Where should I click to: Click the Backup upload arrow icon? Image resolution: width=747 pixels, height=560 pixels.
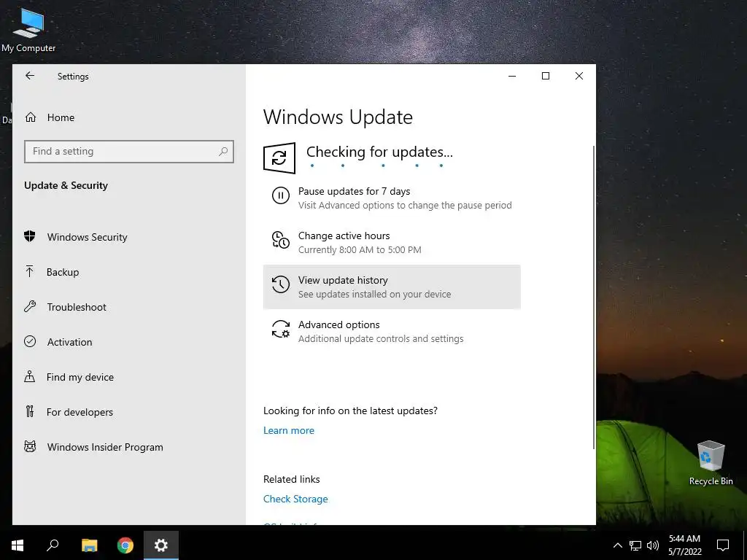coord(29,271)
